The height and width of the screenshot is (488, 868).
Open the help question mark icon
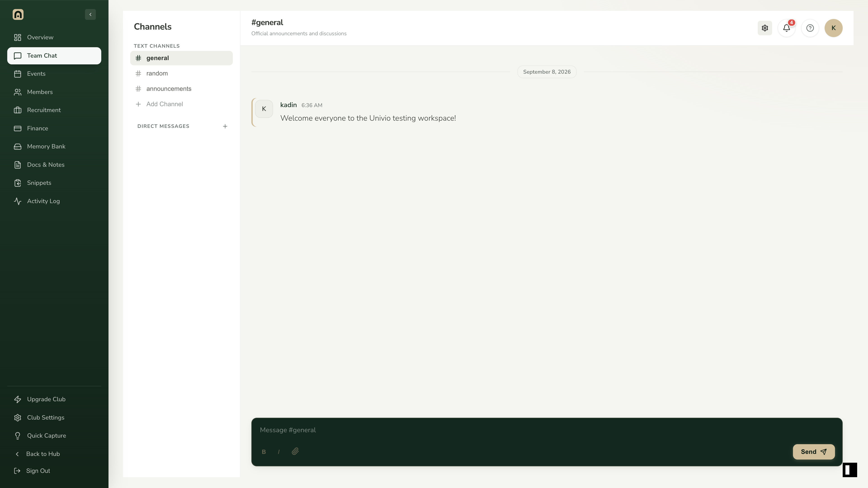810,28
